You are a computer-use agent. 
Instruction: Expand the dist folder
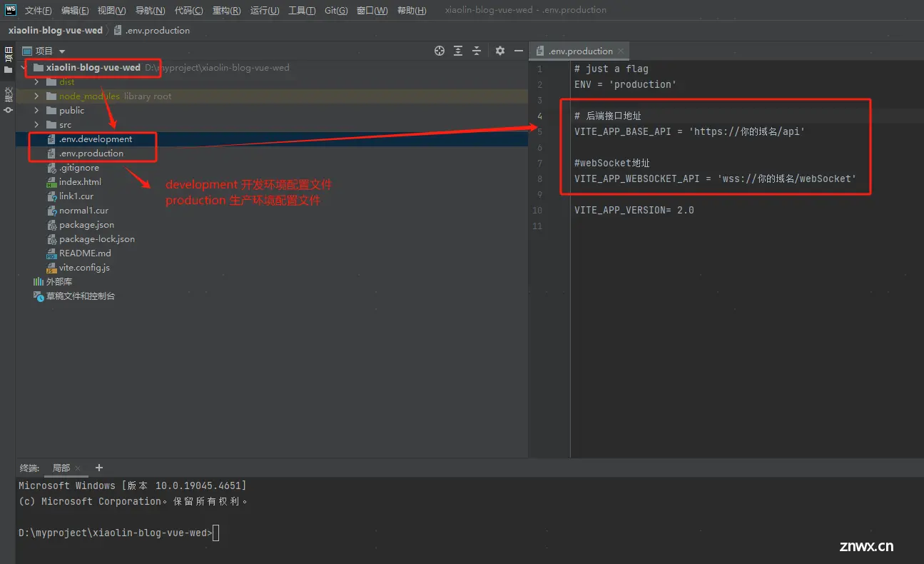(x=36, y=82)
